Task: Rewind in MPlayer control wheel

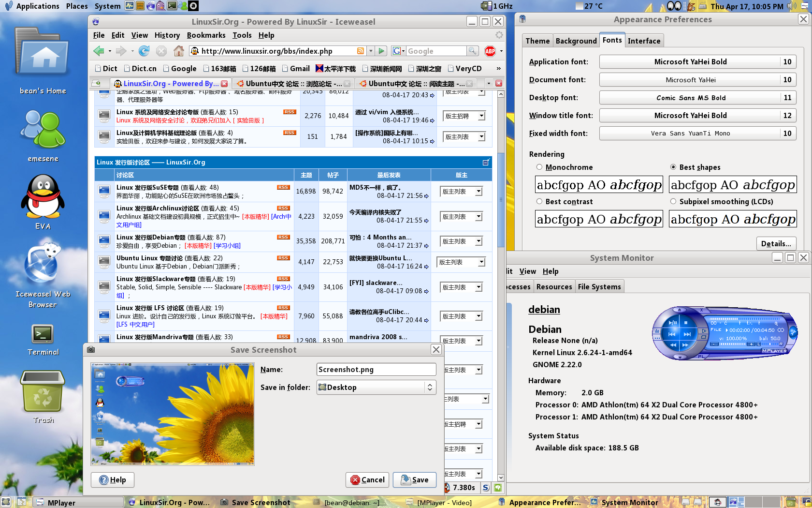Action: coord(673,345)
